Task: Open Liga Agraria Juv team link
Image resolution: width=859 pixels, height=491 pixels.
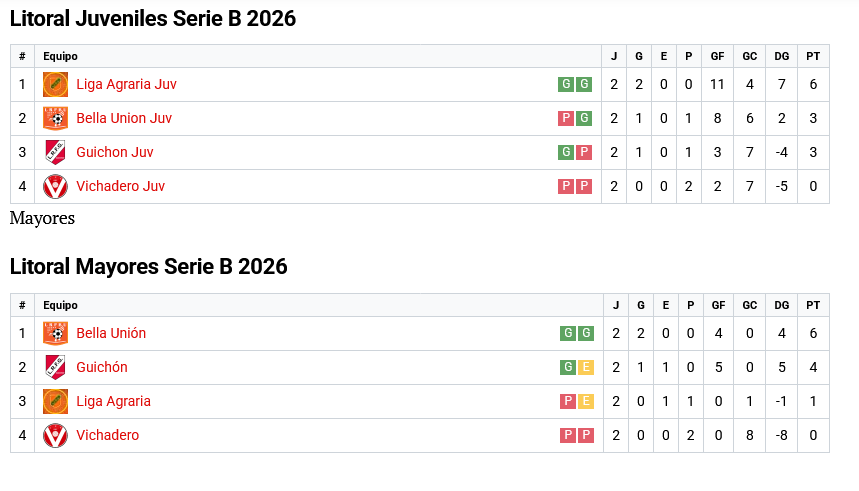Action: pyautogui.click(x=126, y=85)
